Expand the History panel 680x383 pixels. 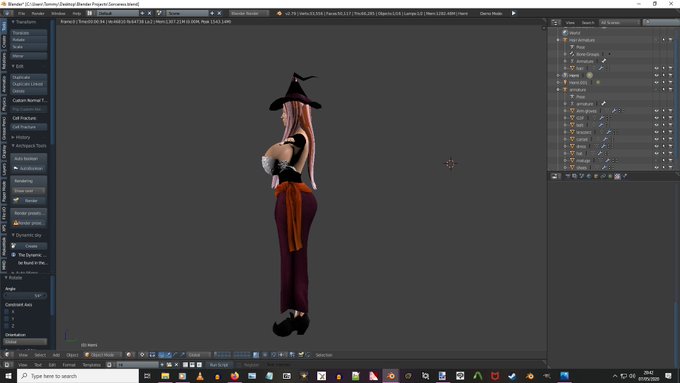(21, 137)
